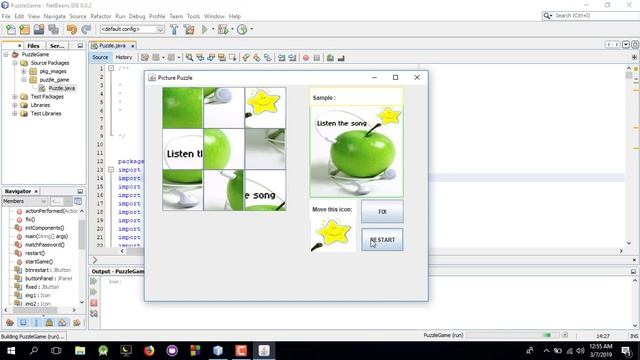Select Puzzle.java in the project tree

(61, 88)
